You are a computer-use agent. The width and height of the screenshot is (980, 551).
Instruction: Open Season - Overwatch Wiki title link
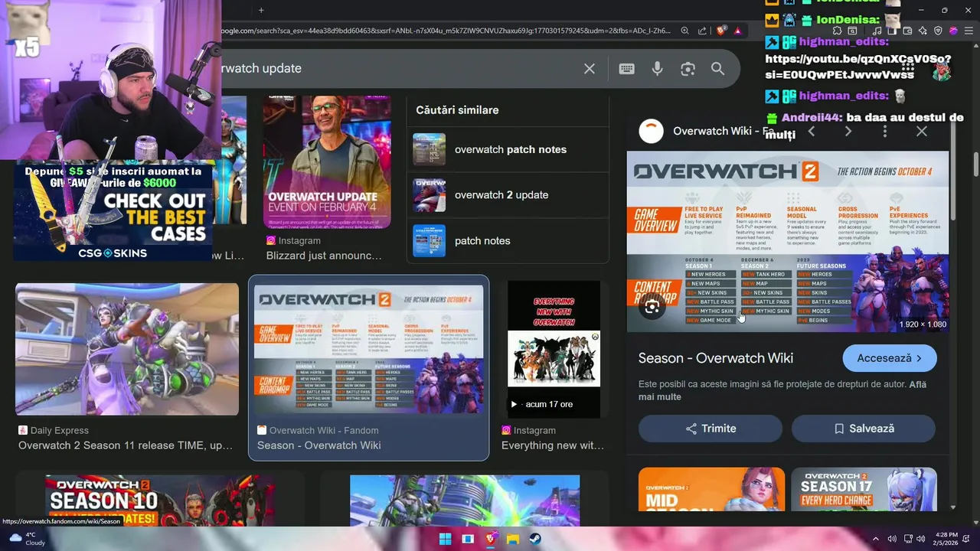click(716, 358)
